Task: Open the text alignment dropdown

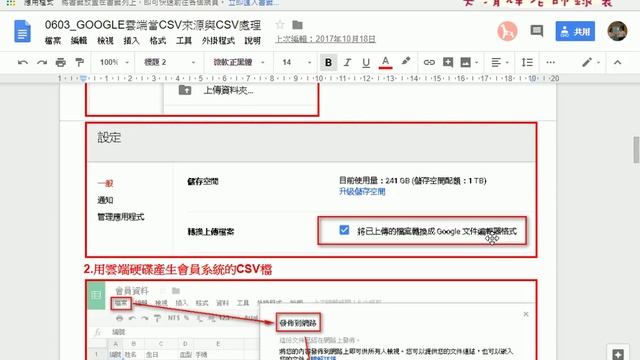Action: 499,62
